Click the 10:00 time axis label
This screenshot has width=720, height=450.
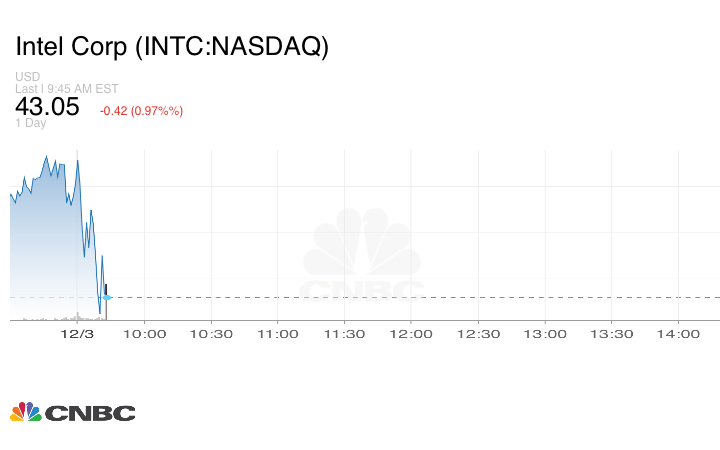pos(143,334)
